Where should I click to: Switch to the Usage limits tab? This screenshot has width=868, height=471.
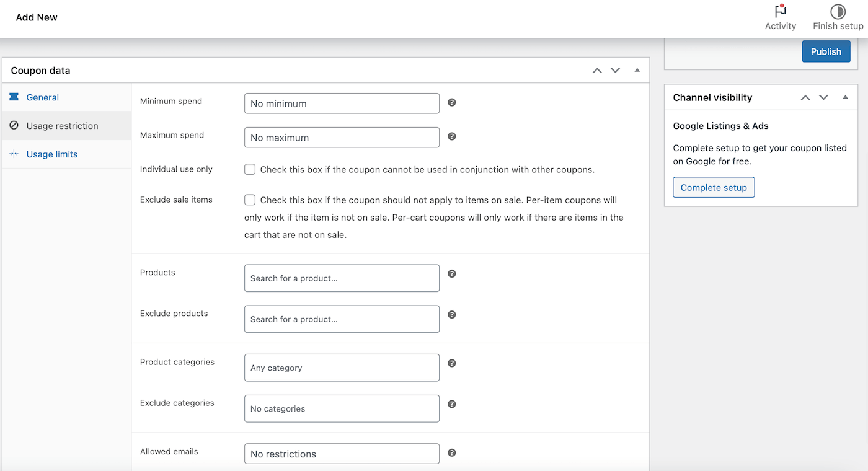51,154
